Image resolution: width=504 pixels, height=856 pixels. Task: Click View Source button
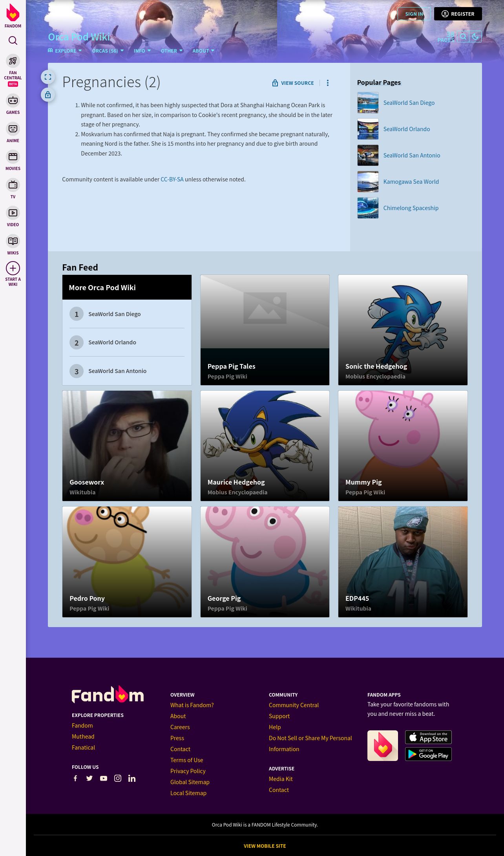(293, 83)
